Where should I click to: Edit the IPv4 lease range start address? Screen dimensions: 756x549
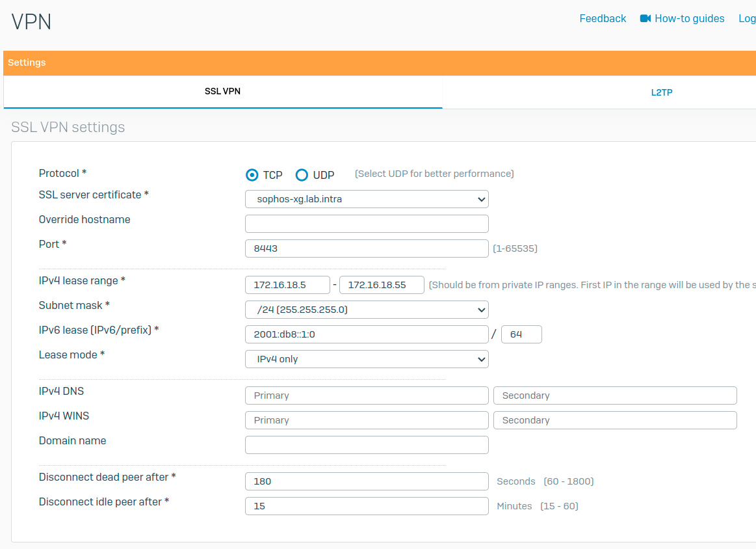click(x=287, y=285)
